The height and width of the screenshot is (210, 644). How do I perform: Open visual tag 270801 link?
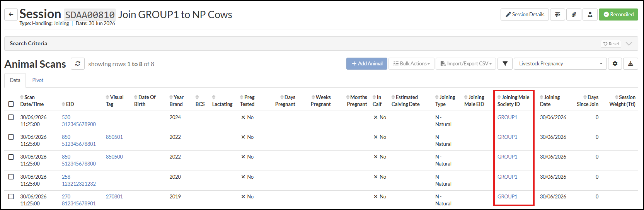tap(114, 196)
